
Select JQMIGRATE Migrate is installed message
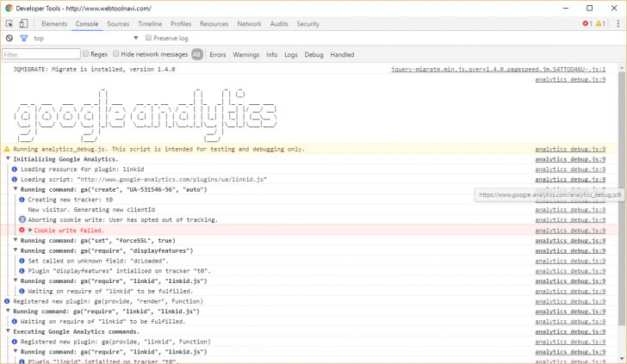[94, 69]
